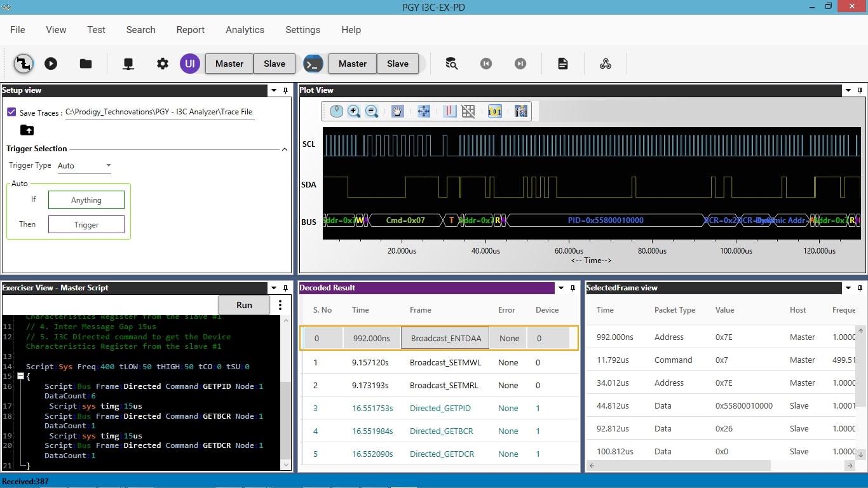Select the pan hand tool in Plot View
Viewport: 868px width, 488px height.
[x=398, y=112]
